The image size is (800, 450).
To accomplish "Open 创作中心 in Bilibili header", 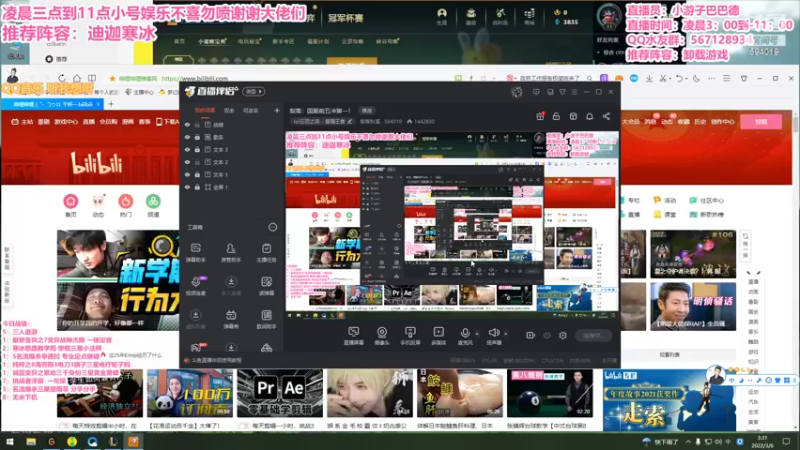I will tap(722, 122).
